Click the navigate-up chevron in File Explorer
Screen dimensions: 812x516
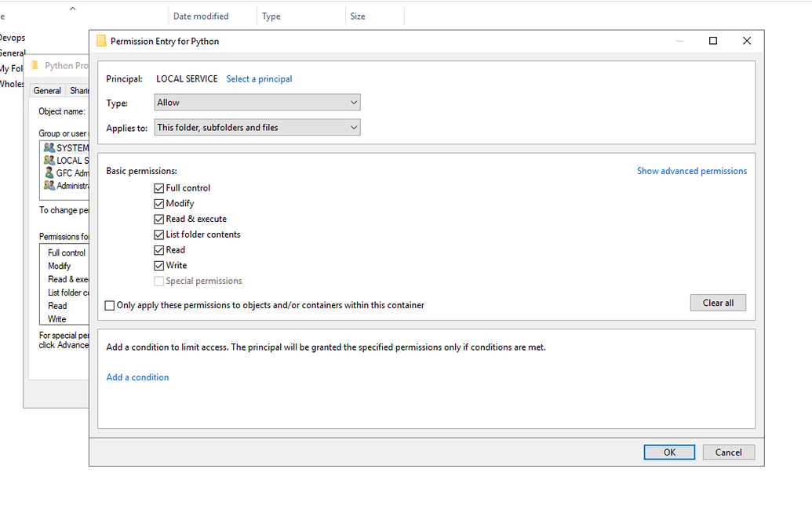coord(75,8)
